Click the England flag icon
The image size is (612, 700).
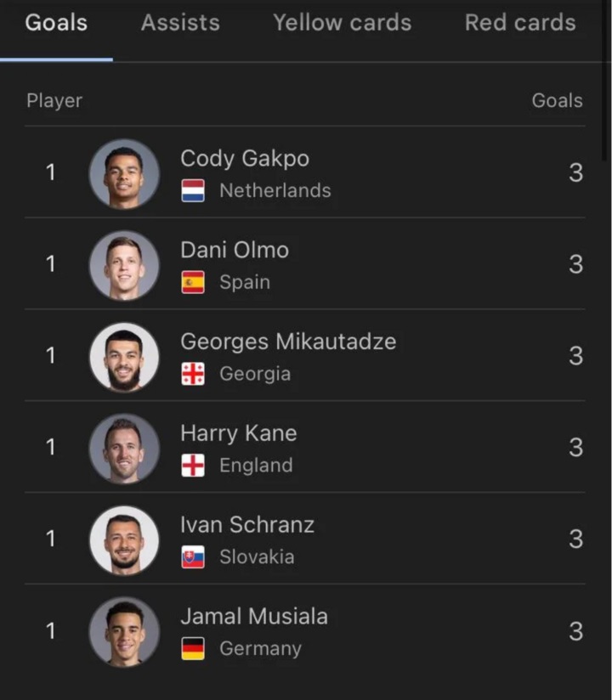(193, 466)
